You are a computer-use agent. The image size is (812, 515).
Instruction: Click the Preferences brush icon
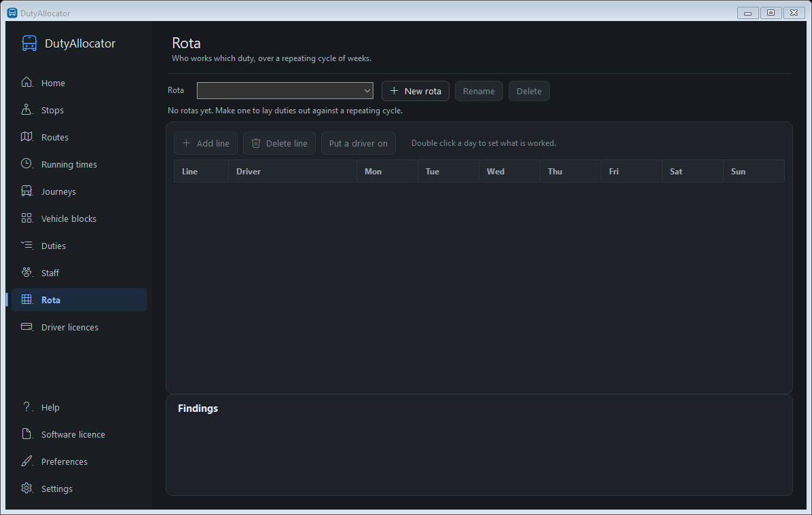coord(27,461)
